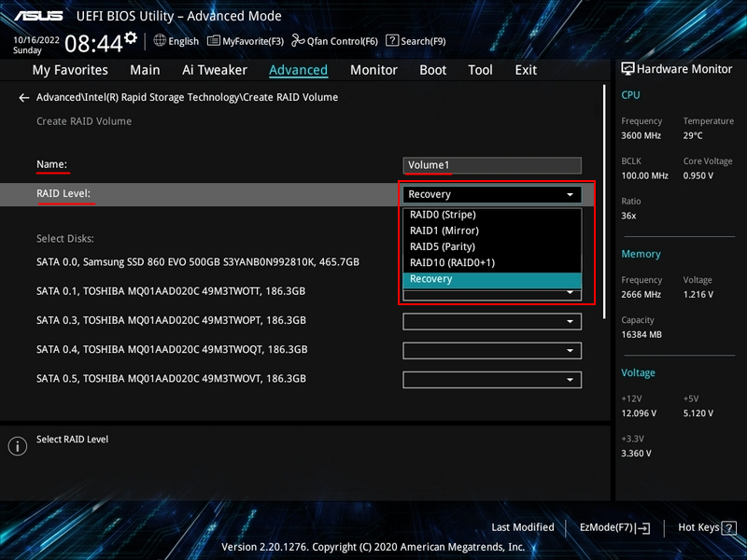Click the +3.3V reading 3.360 V
Viewport: 747px width, 560px height.
click(x=636, y=454)
